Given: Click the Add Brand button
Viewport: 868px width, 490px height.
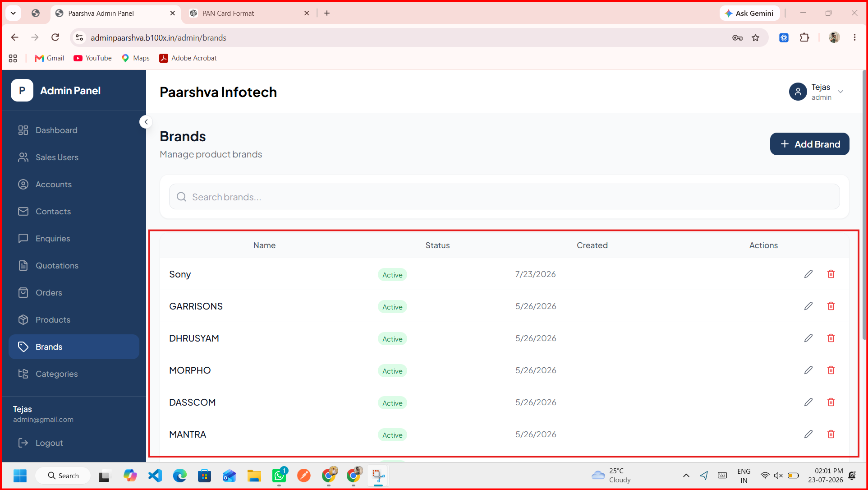Looking at the screenshot, I should click(809, 144).
